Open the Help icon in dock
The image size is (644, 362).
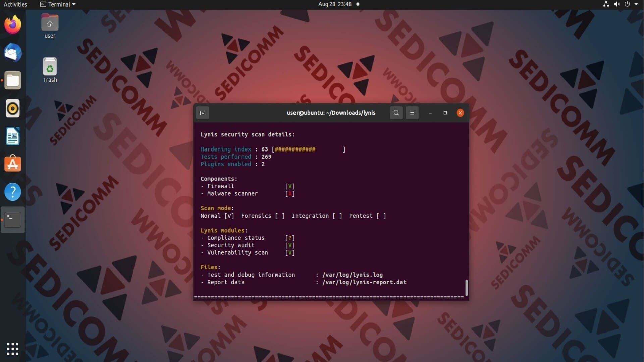coord(13,192)
